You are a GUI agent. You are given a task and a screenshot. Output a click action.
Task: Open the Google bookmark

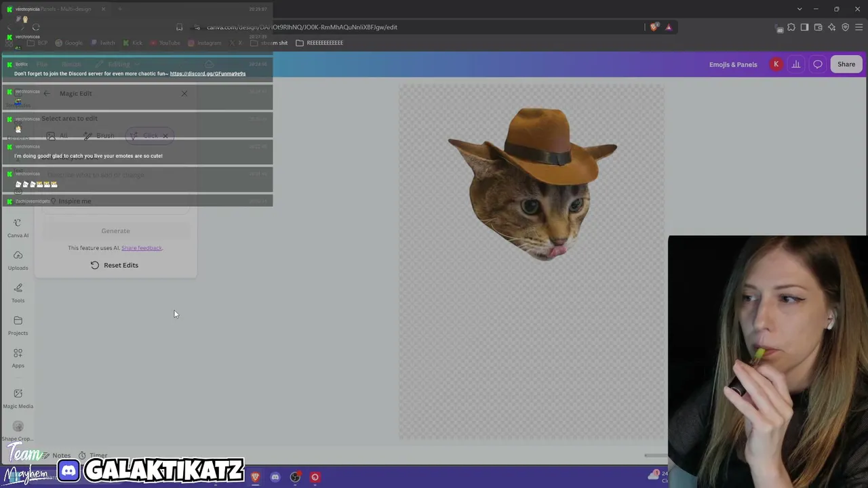tap(68, 43)
